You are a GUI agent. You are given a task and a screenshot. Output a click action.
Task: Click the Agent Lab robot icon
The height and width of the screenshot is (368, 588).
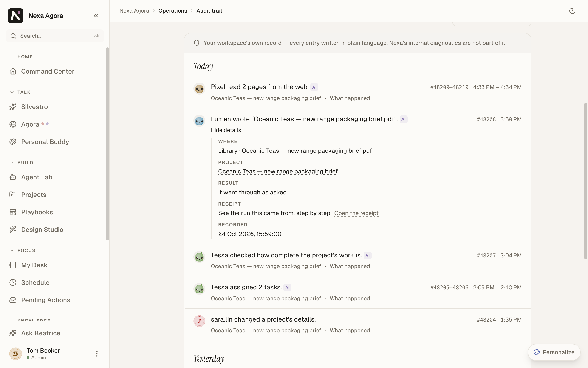coord(13,177)
